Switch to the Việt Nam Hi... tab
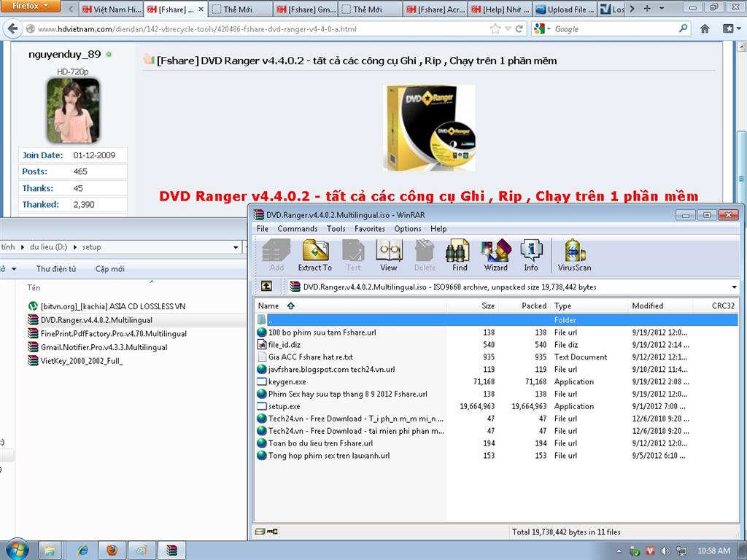The image size is (747, 560). click(x=111, y=9)
